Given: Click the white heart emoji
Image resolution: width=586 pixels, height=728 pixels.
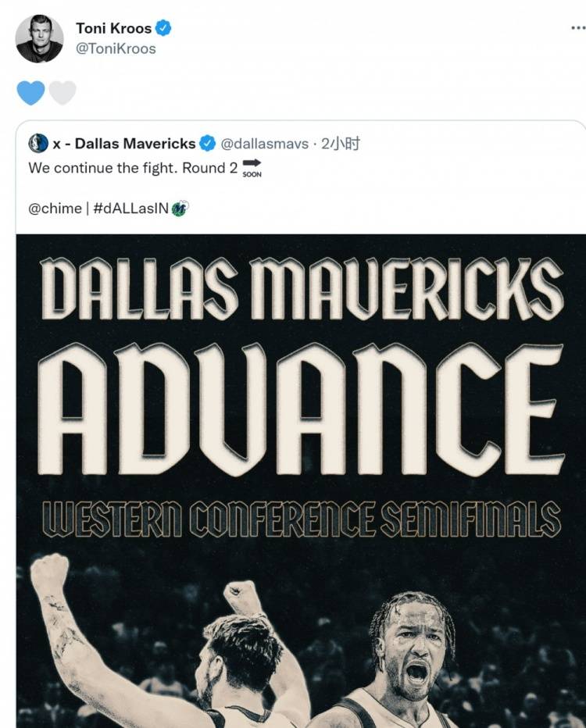Looking at the screenshot, I should [x=63, y=92].
